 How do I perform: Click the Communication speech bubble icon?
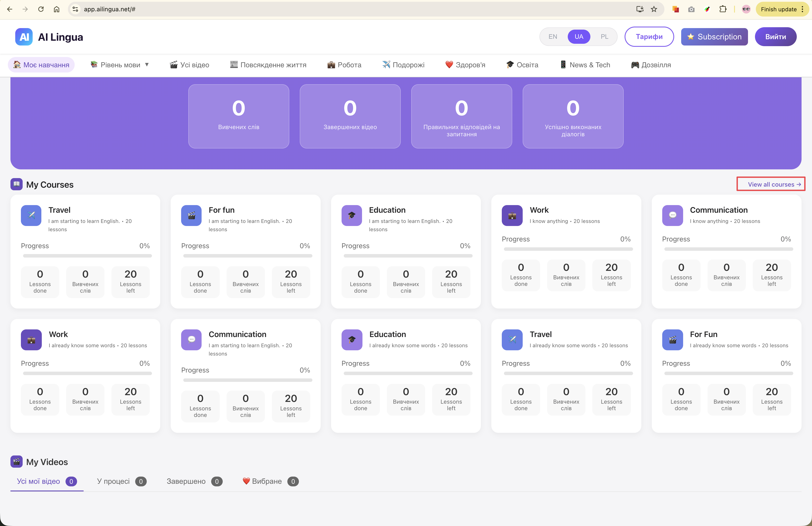tap(672, 215)
